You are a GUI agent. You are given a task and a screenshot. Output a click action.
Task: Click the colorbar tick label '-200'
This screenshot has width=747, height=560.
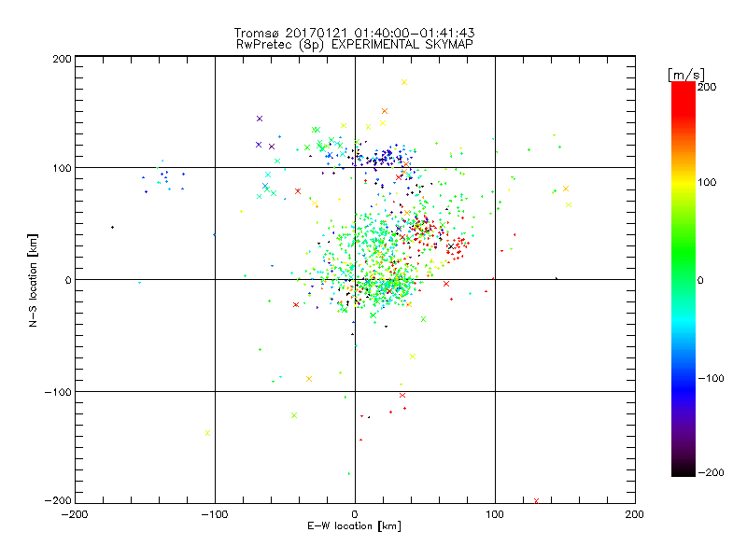711,472
